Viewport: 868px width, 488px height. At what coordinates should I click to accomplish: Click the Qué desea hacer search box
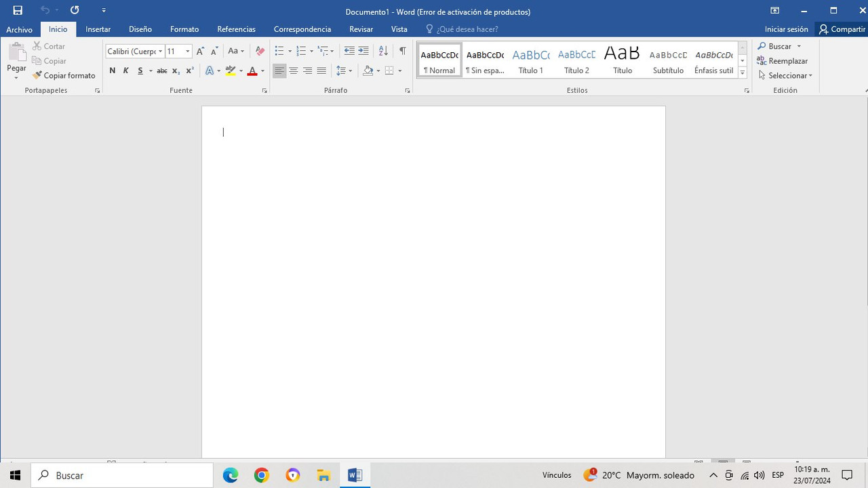462,29
